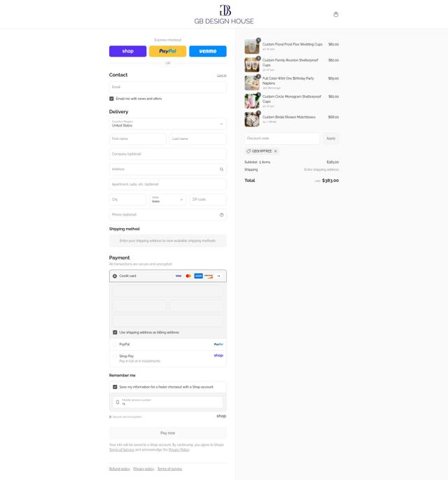Toggle use shipping address as billing address
The width and height of the screenshot is (448, 480).
[115, 332]
